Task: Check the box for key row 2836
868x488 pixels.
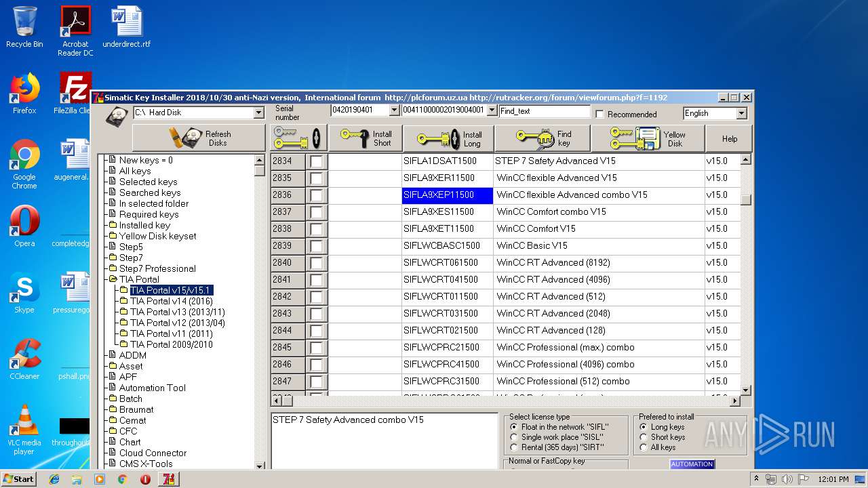Action: coord(317,195)
